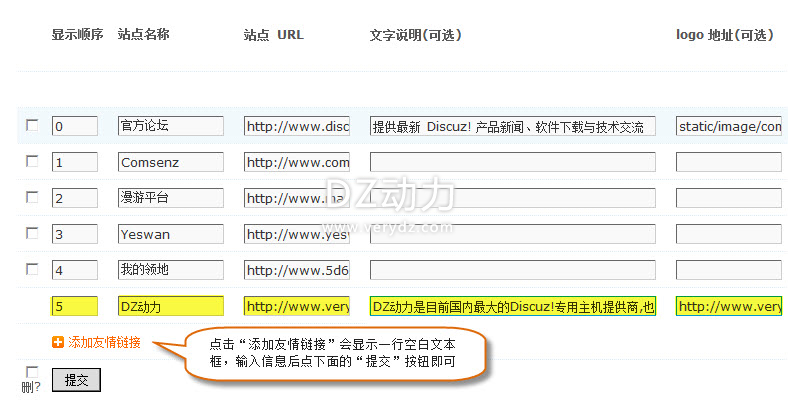788x404 pixels.
Task: Click the orange plus icon beside 添加友情链接
Action: [x=58, y=343]
